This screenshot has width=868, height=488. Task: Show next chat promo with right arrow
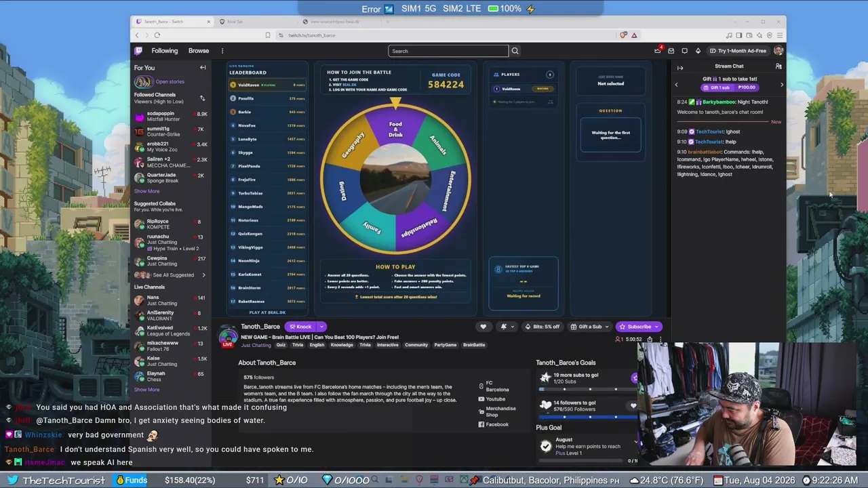pyautogui.click(x=781, y=85)
